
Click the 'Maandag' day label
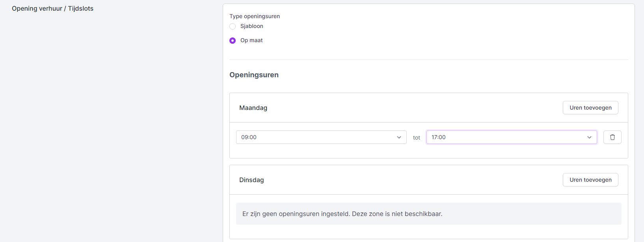tap(253, 108)
